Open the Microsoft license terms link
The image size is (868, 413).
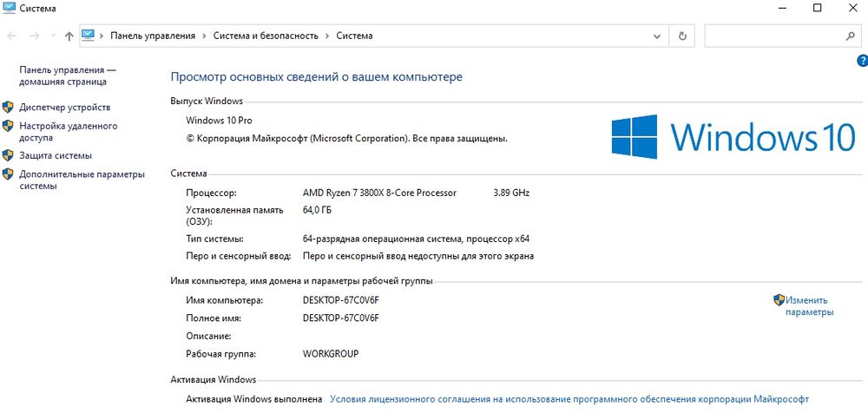(569, 400)
